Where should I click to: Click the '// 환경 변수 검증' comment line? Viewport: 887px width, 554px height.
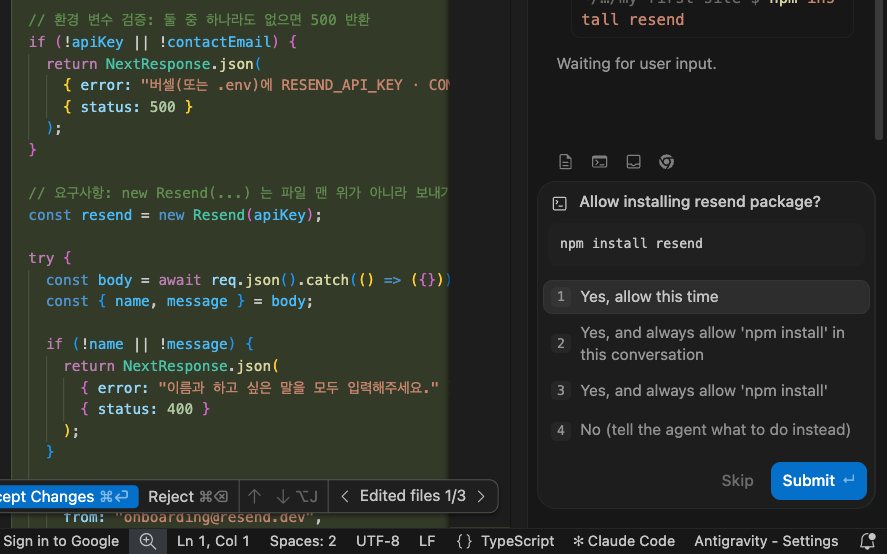click(x=199, y=20)
